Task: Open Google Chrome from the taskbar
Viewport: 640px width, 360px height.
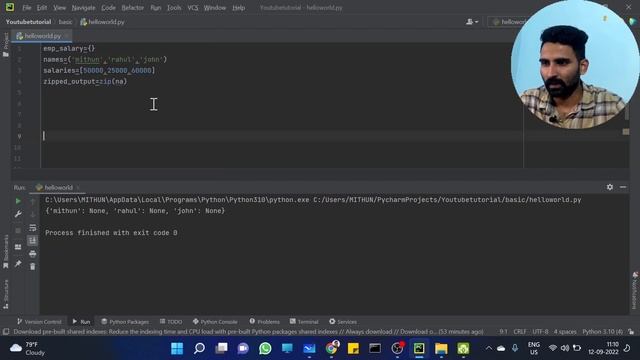Action: (x=331, y=349)
